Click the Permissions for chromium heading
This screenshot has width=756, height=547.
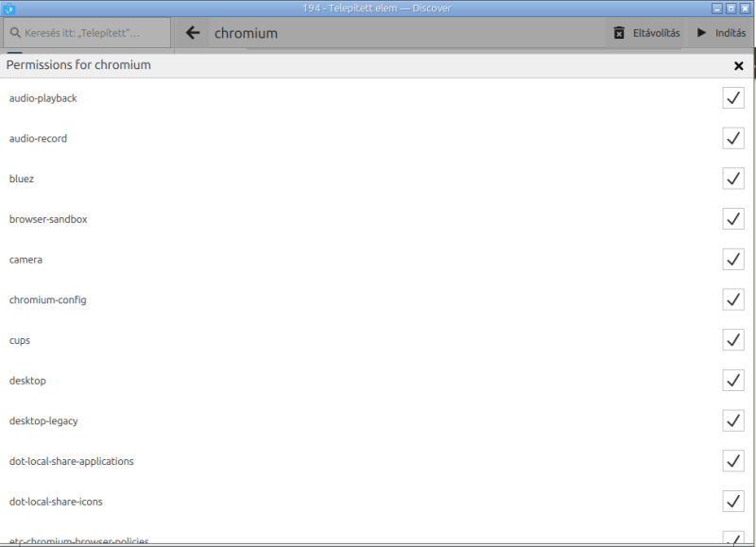pos(78,65)
